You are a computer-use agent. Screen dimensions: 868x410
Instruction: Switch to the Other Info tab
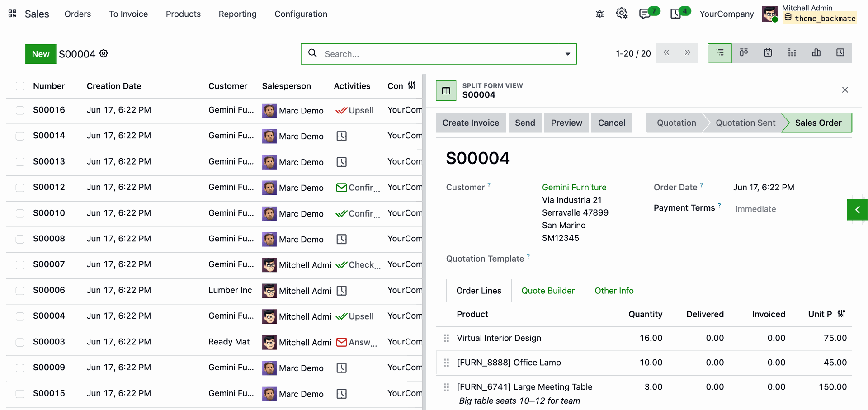614,291
